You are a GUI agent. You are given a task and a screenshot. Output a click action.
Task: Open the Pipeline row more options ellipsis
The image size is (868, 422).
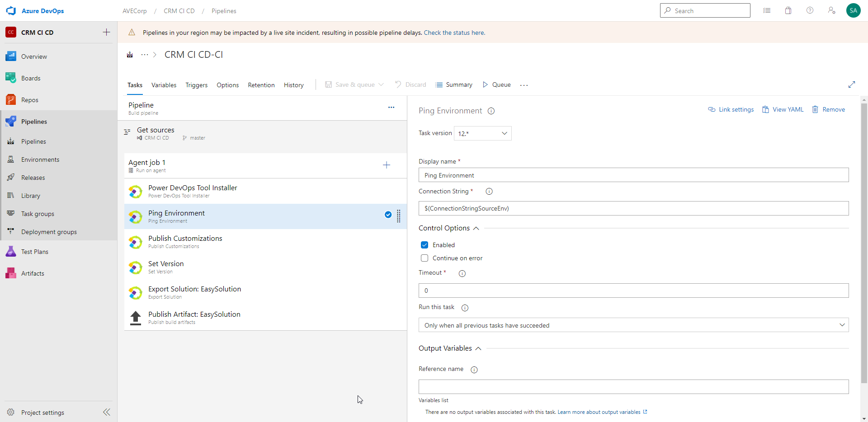pos(391,108)
